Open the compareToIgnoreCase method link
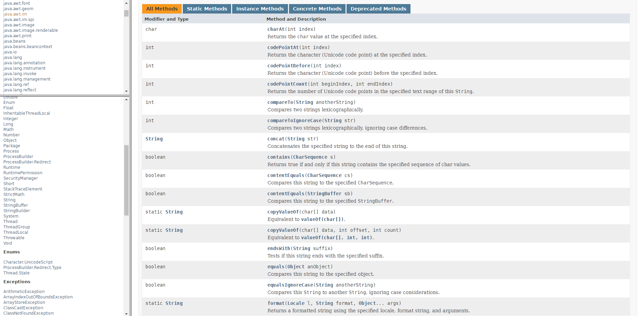The image size is (644, 316). (x=294, y=120)
